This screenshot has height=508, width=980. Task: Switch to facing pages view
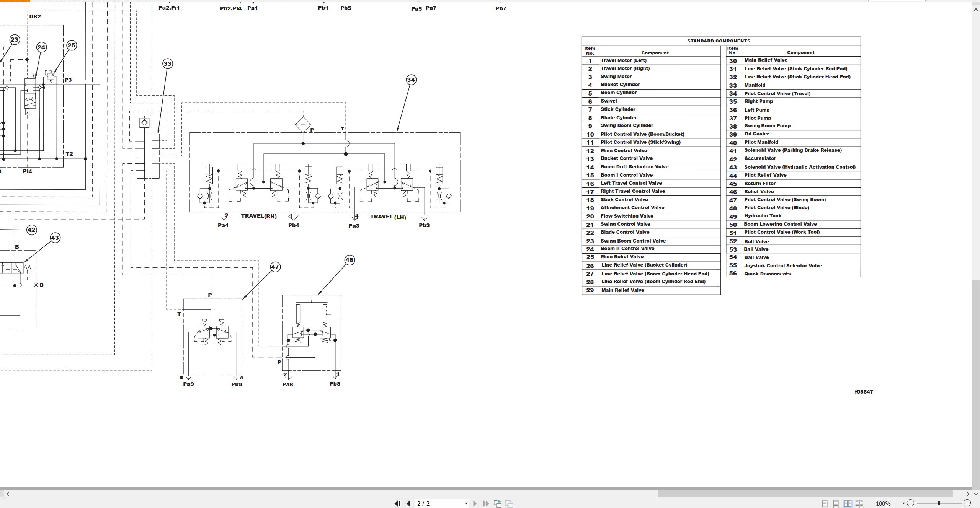(848, 503)
